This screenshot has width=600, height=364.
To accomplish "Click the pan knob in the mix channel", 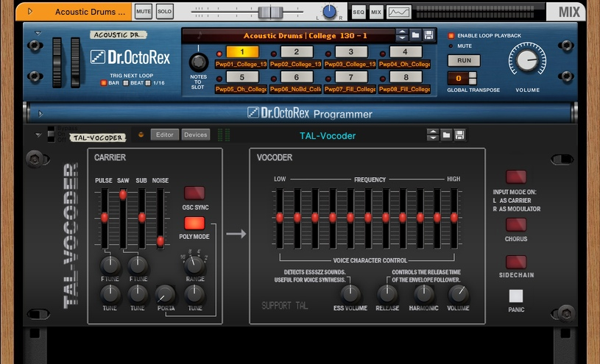I will pyautogui.click(x=329, y=12).
